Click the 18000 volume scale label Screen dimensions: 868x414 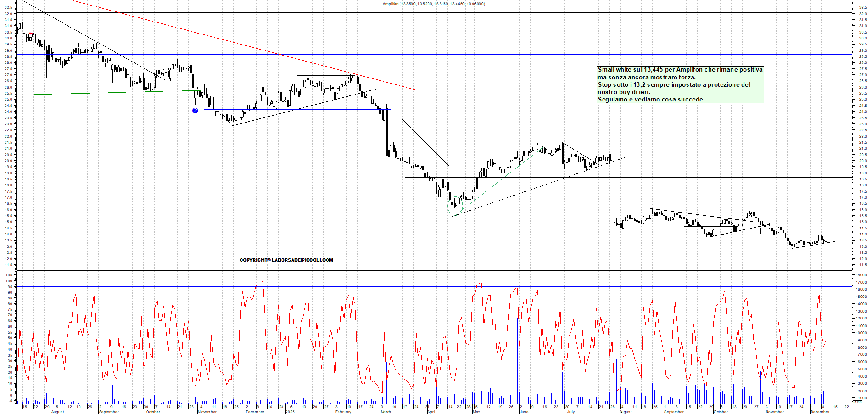point(861,275)
